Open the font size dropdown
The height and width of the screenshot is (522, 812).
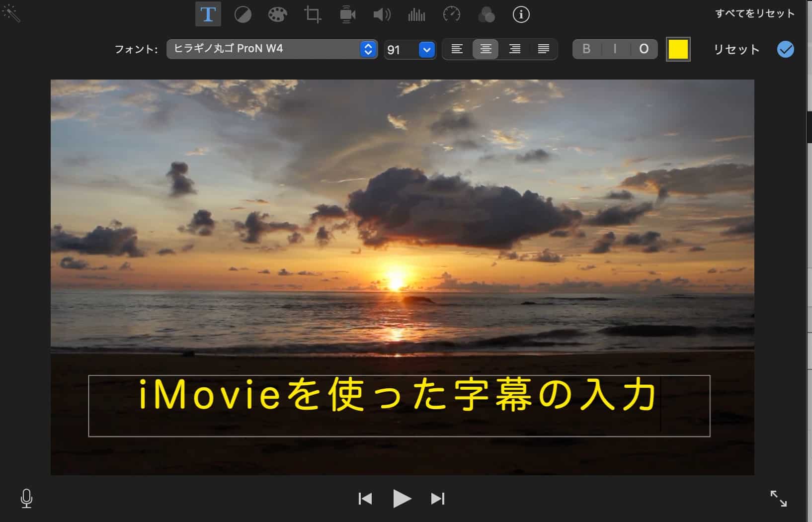[426, 49]
